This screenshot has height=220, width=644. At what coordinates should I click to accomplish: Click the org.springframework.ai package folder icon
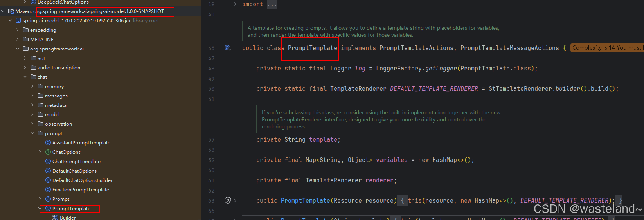point(26,49)
